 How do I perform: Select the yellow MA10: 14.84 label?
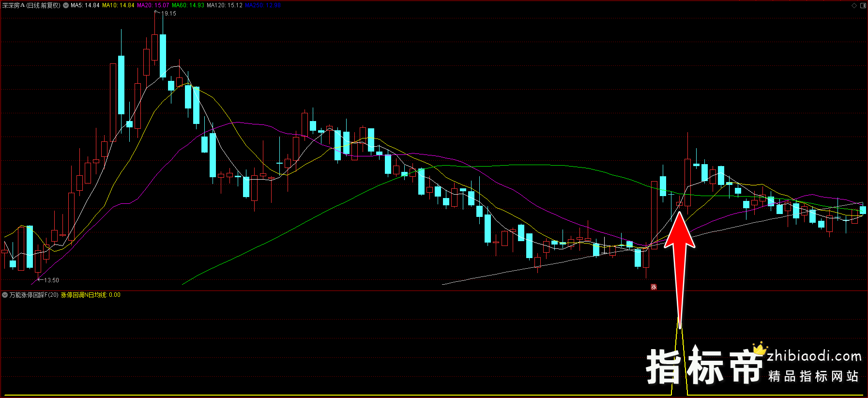[x=118, y=5]
